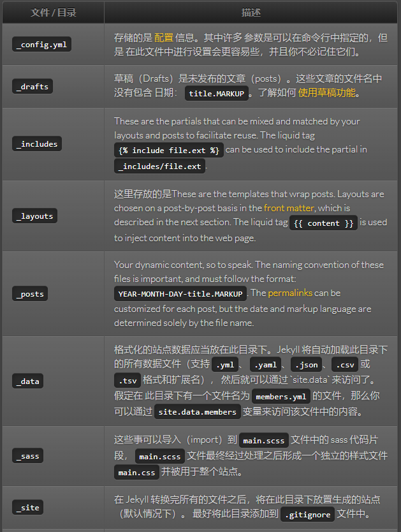Select the _site directory name
Viewport: 401px width, 532px height.
tap(27, 507)
